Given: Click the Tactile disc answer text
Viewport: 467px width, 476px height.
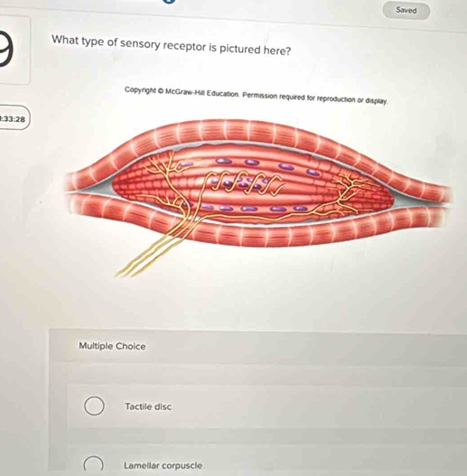Looking at the screenshot, I should (148, 406).
